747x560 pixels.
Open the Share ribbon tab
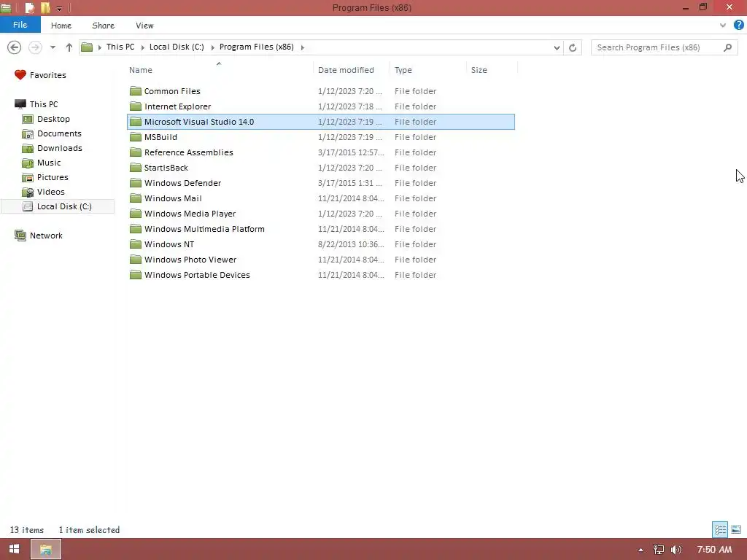pos(104,26)
